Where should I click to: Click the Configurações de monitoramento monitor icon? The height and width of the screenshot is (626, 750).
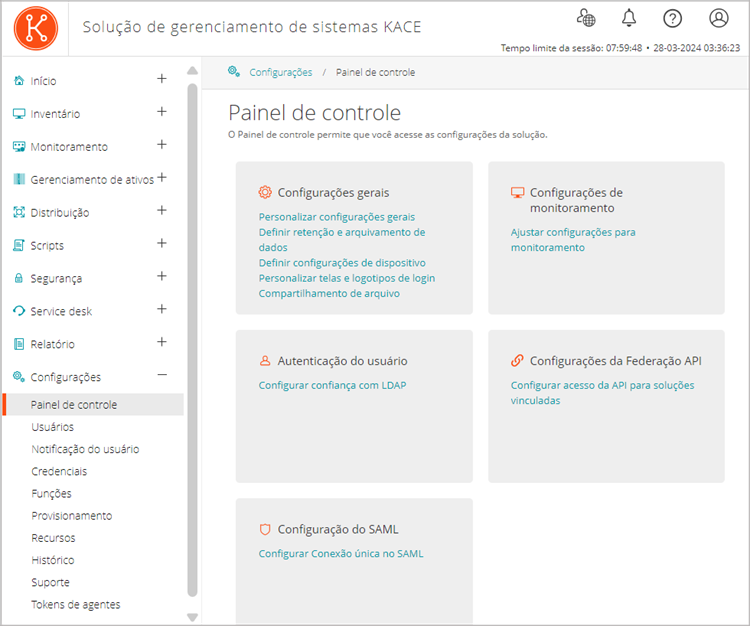(x=517, y=192)
